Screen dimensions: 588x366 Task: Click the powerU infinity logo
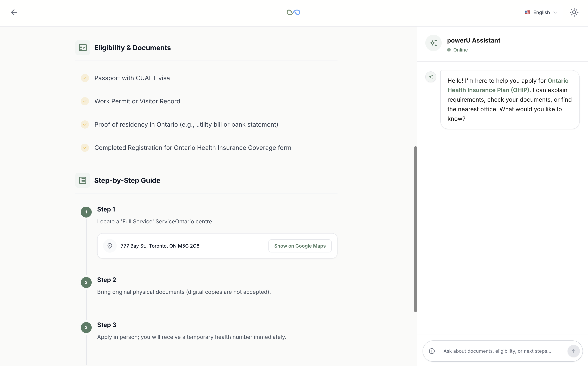coord(293,12)
